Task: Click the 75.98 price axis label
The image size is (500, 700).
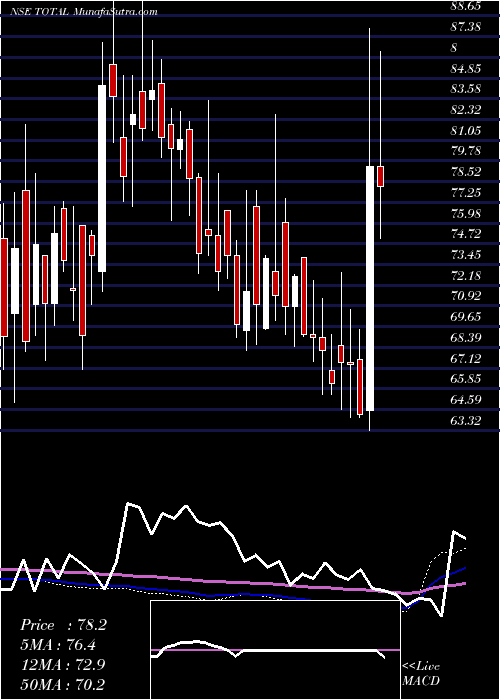Action: point(466,213)
